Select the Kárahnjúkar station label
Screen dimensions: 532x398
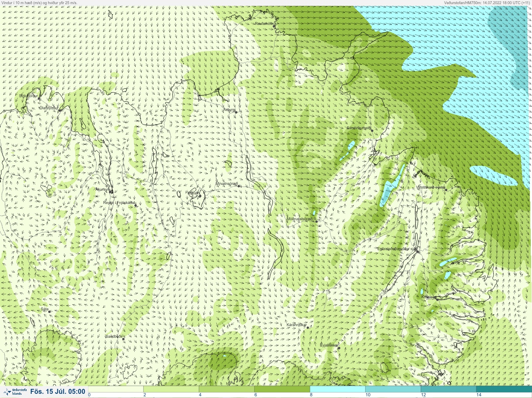(x=296, y=325)
